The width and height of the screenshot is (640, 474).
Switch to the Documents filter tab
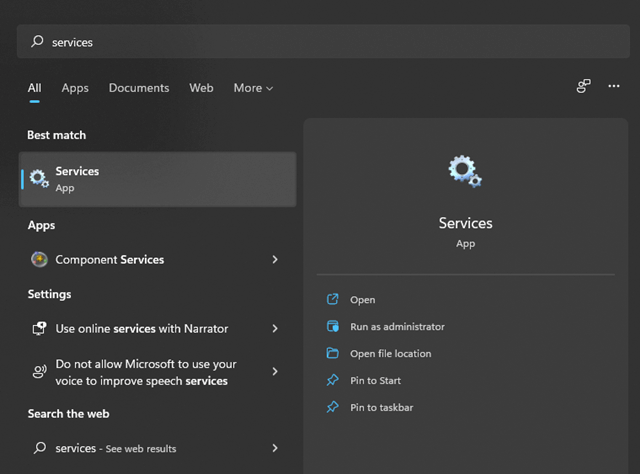click(139, 88)
